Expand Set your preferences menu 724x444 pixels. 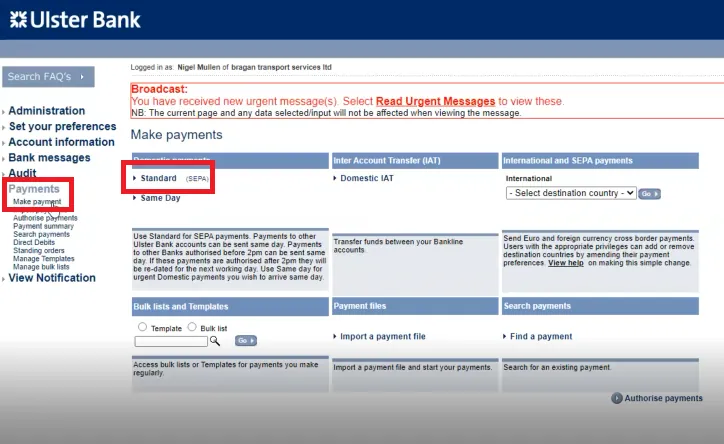point(62,126)
